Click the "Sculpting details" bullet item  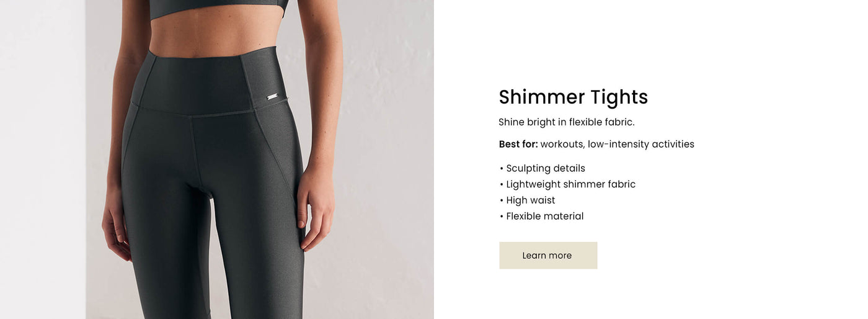pos(542,168)
